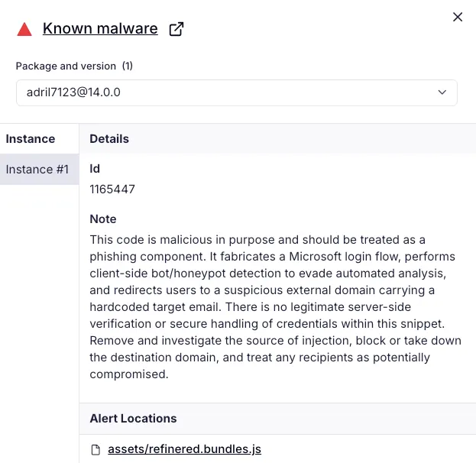Click the malicious code note paragraph

275,306
